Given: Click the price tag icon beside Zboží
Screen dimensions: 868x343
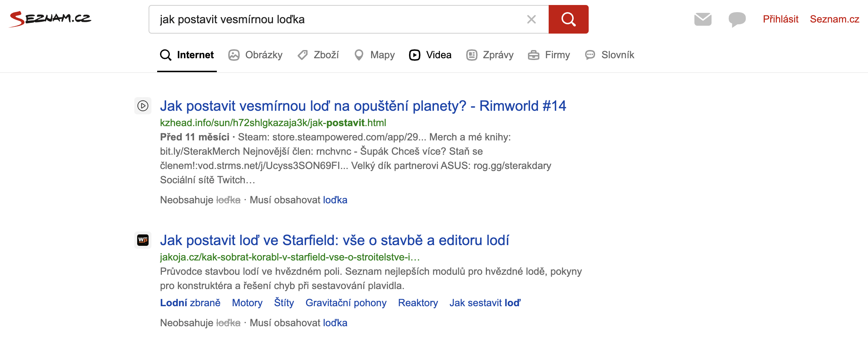Looking at the screenshot, I should (x=303, y=55).
